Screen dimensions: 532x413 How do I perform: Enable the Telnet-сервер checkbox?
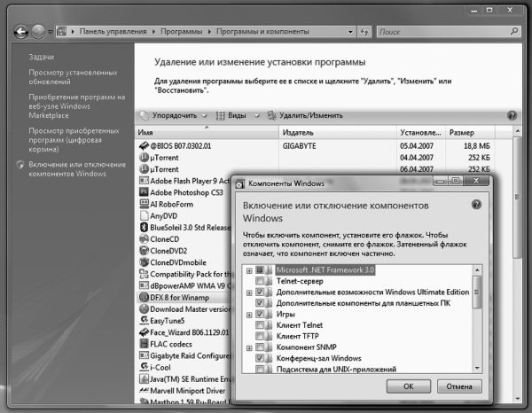point(260,281)
